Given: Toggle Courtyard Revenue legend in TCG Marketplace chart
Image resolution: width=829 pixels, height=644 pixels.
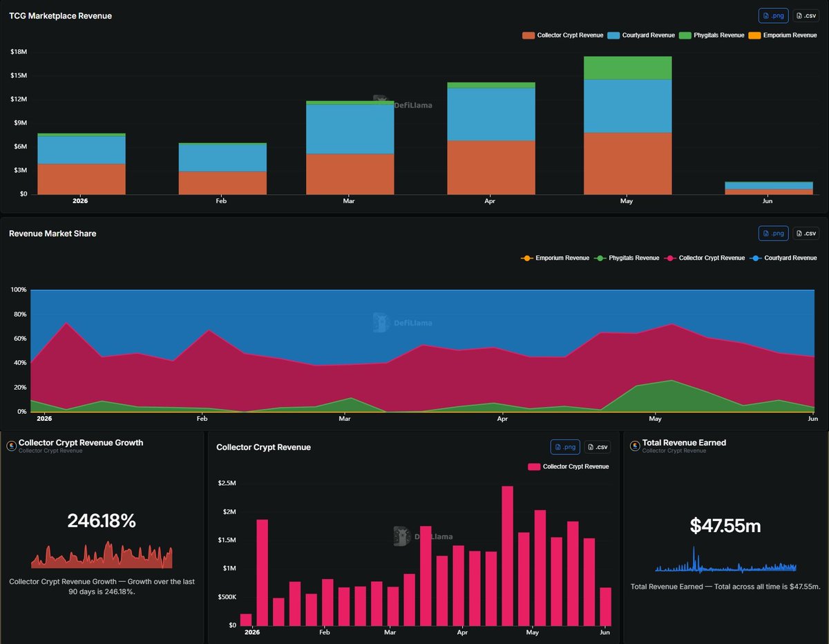Looking at the screenshot, I should [x=641, y=35].
